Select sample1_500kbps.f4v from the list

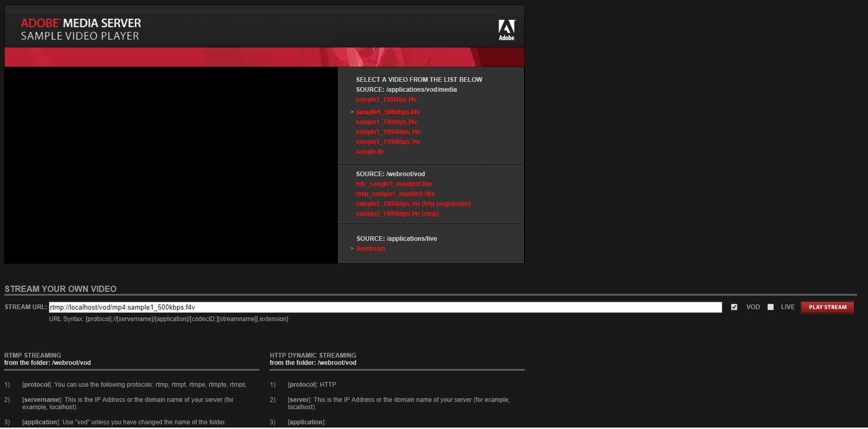pos(388,112)
